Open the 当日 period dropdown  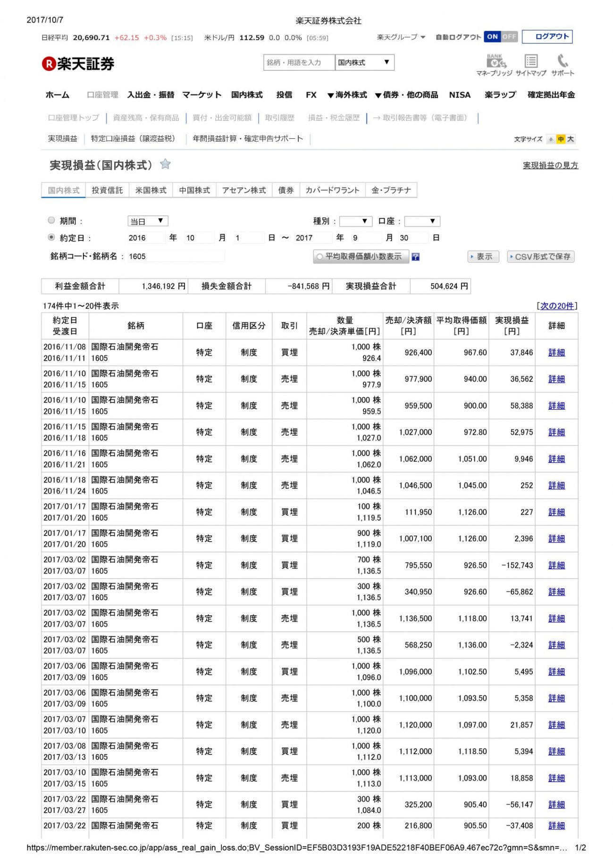coord(148,221)
